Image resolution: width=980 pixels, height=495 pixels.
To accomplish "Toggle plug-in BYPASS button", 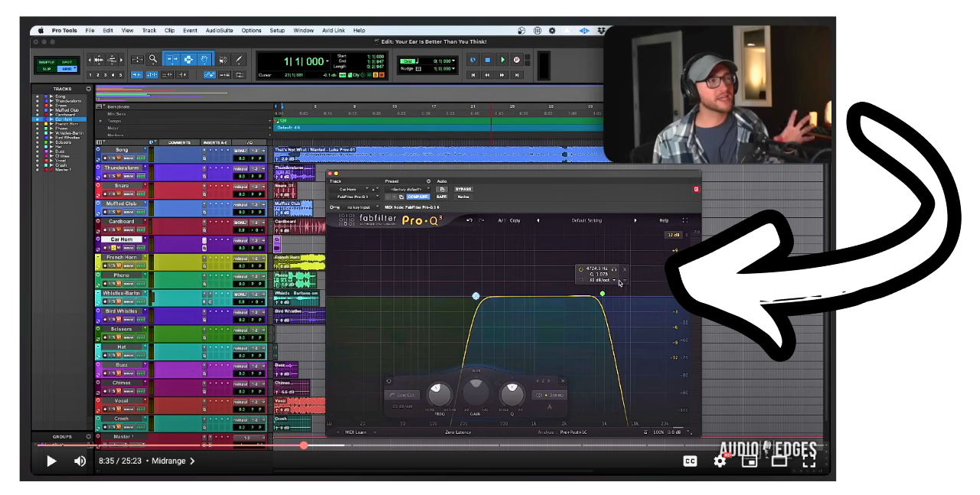I will coord(463,189).
